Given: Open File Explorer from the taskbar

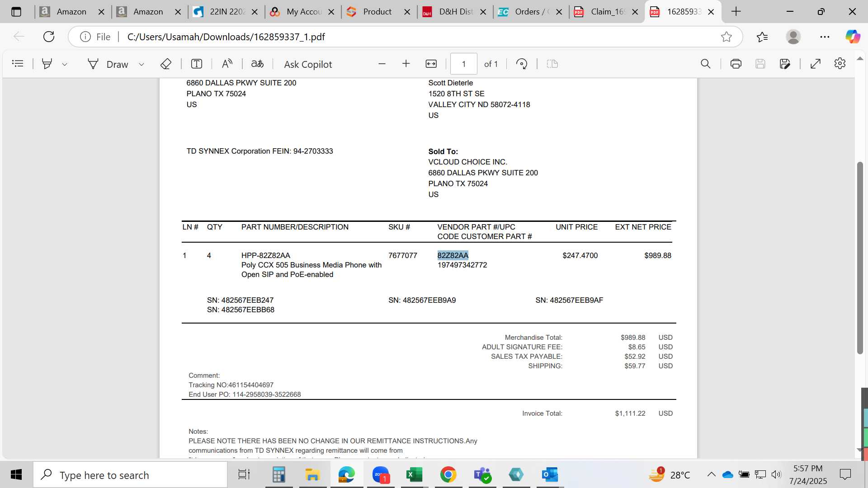Looking at the screenshot, I should 312,474.
